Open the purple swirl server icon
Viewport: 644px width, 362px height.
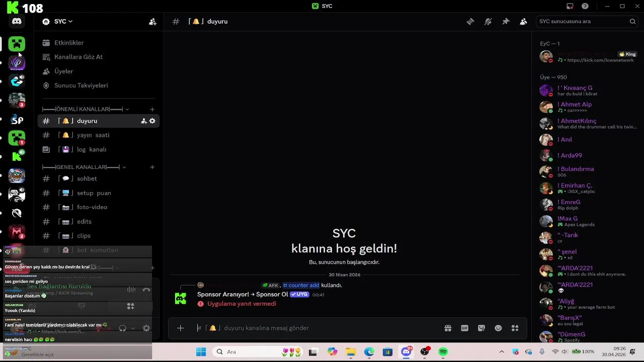[17, 63]
